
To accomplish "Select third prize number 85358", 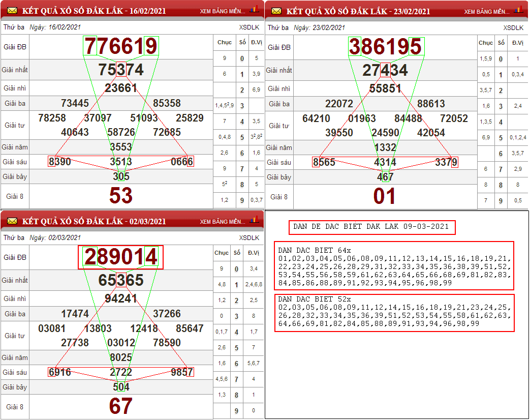I will (167, 103).
